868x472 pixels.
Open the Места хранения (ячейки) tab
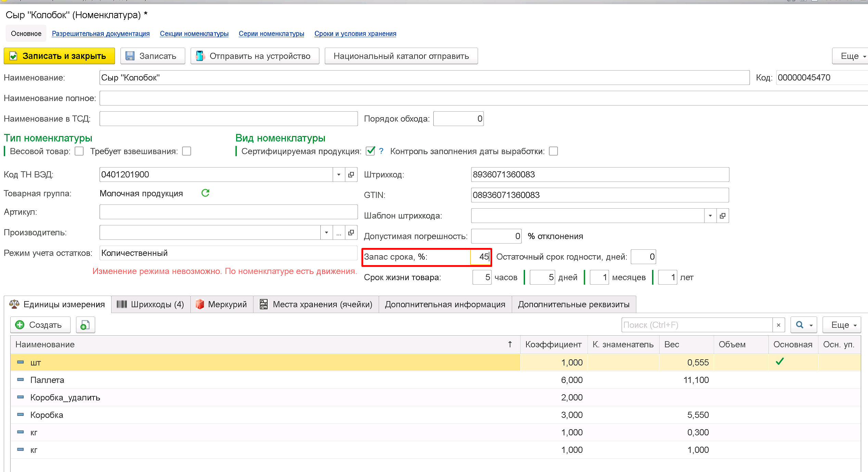point(316,304)
